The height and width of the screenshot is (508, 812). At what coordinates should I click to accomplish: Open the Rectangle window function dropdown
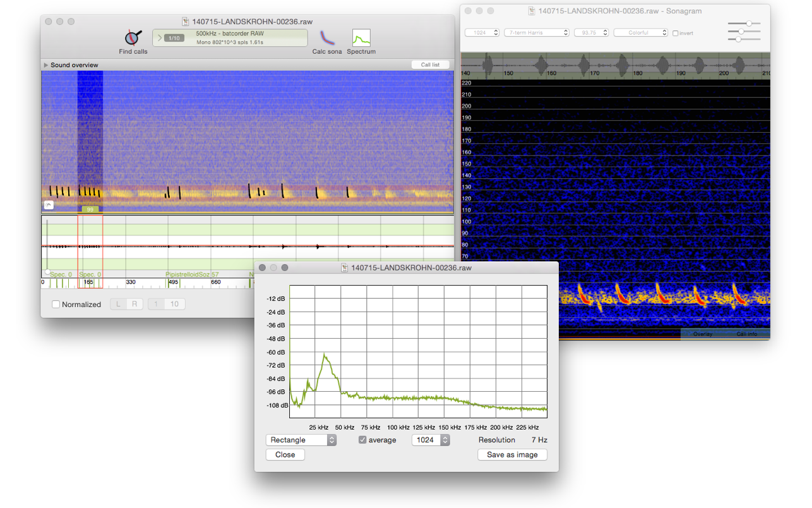(x=301, y=440)
